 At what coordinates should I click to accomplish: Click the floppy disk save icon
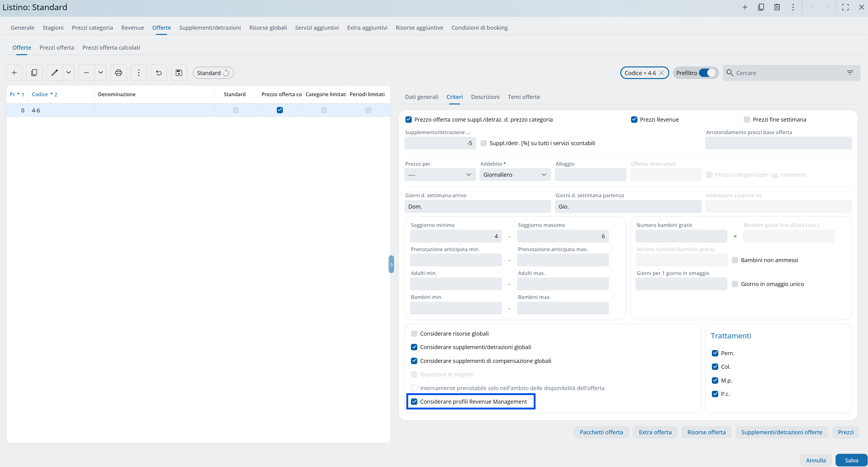click(179, 73)
